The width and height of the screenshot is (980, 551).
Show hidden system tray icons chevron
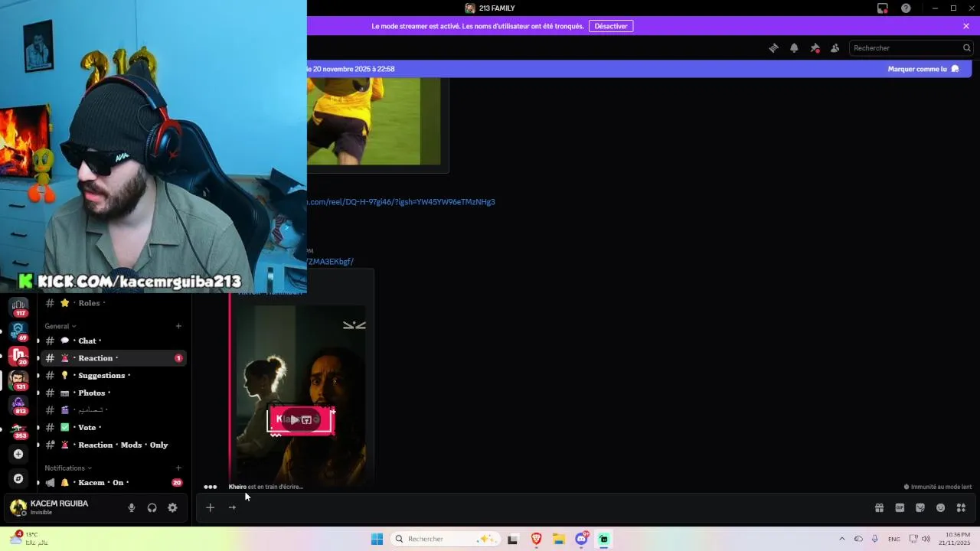(842, 539)
